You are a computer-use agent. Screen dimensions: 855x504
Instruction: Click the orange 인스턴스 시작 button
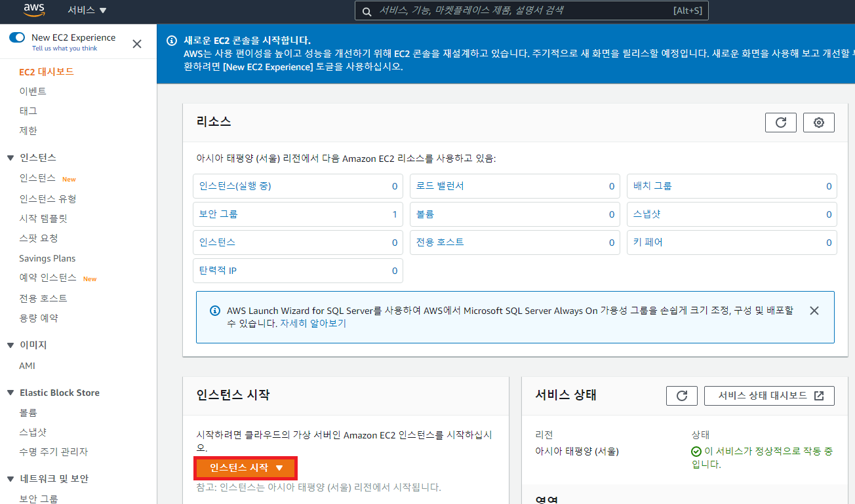[x=246, y=468]
